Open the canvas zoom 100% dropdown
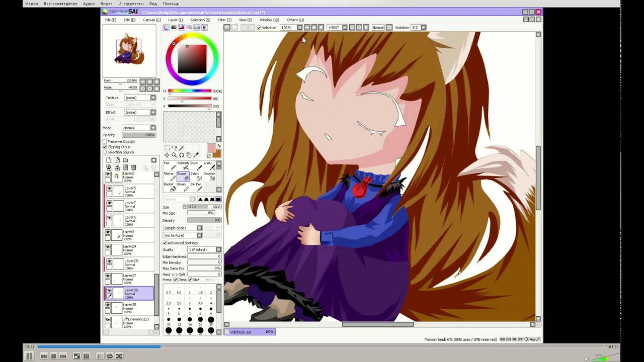644x362 pixels. coord(291,28)
